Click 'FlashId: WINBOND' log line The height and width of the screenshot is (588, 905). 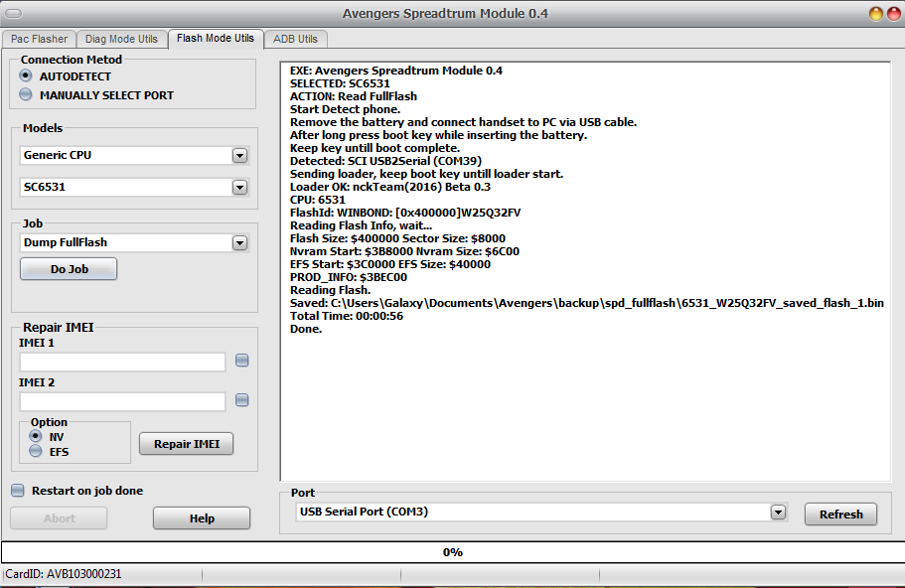405,213
